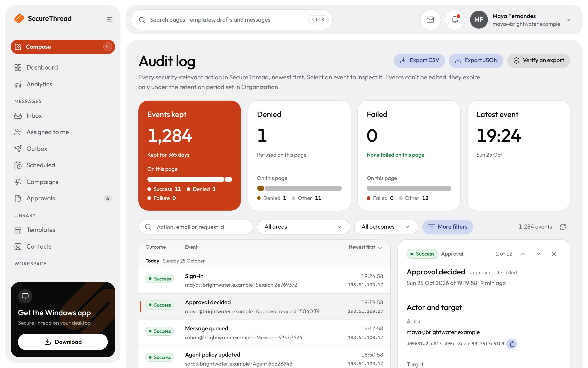Click the Events kept success progress bar
The height and width of the screenshot is (368, 588).
(186, 179)
